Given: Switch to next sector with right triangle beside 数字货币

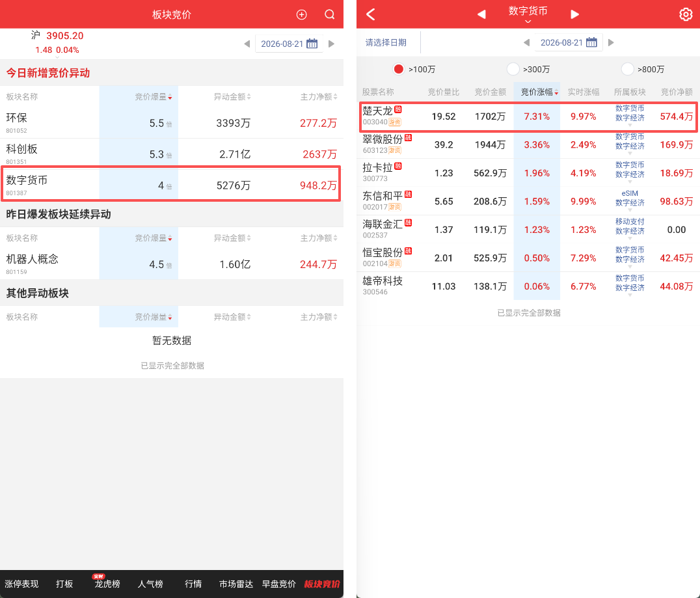Looking at the screenshot, I should [x=575, y=14].
